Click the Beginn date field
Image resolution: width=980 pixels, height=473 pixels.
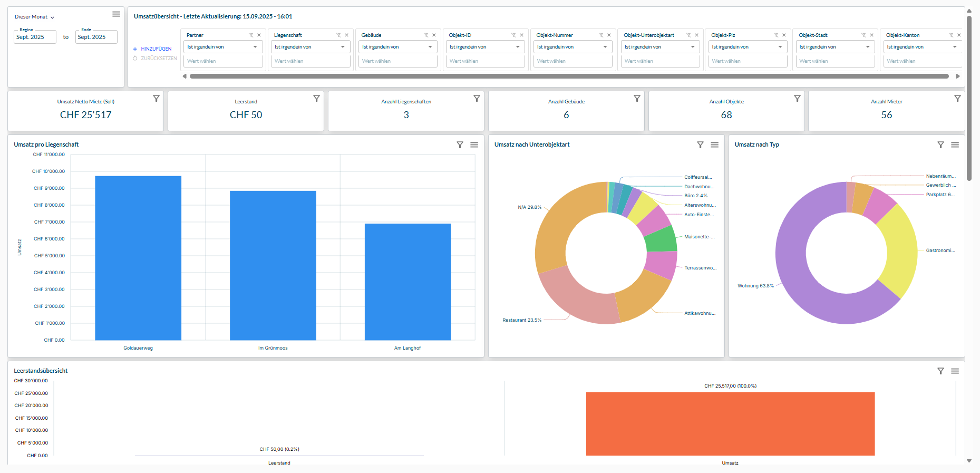point(35,37)
